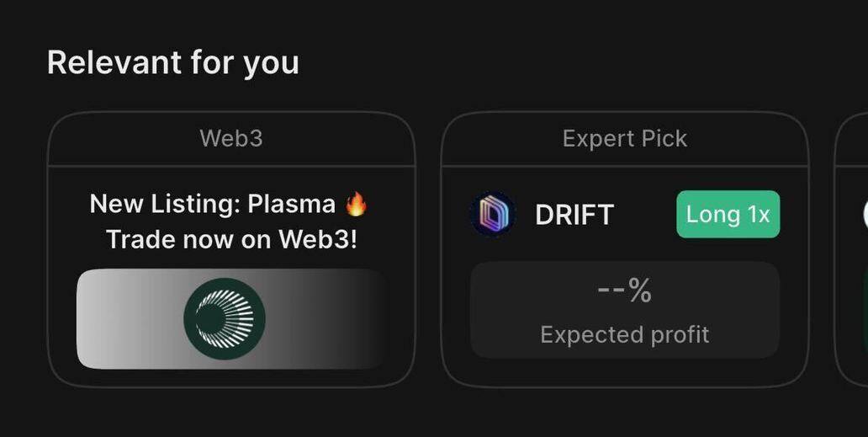
Task: Click the Trade now on Web3! text
Action: [x=231, y=240]
